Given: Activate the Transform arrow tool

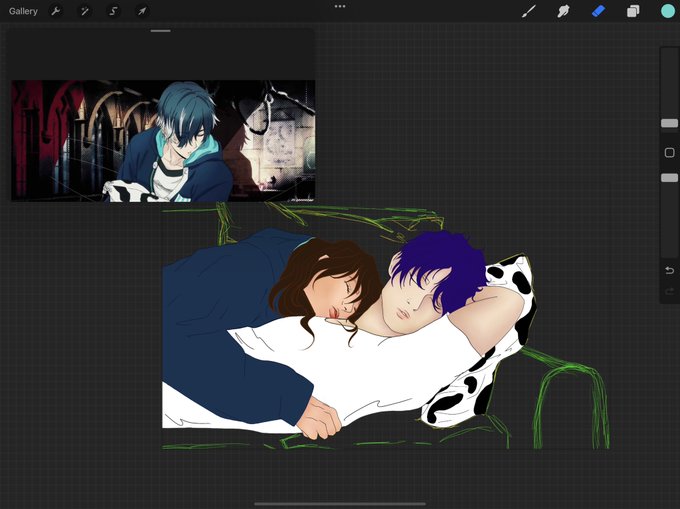Looking at the screenshot, I should (x=142, y=11).
